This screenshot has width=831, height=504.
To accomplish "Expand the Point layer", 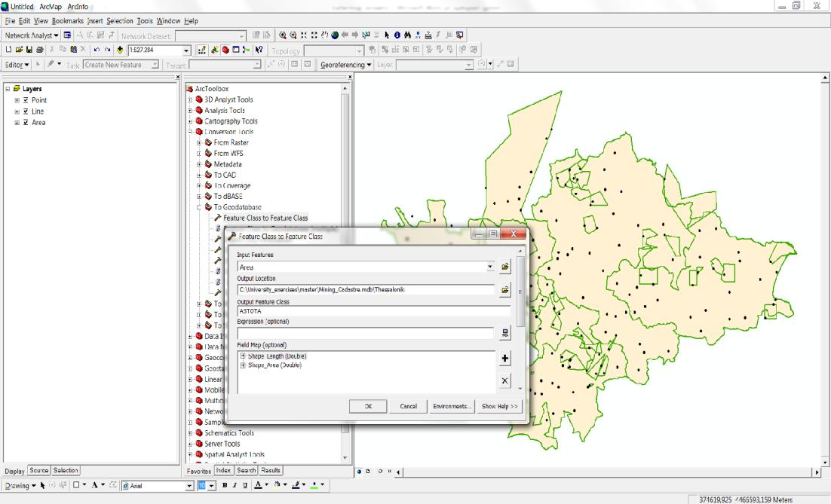I will pyautogui.click(x=17, y=100).
